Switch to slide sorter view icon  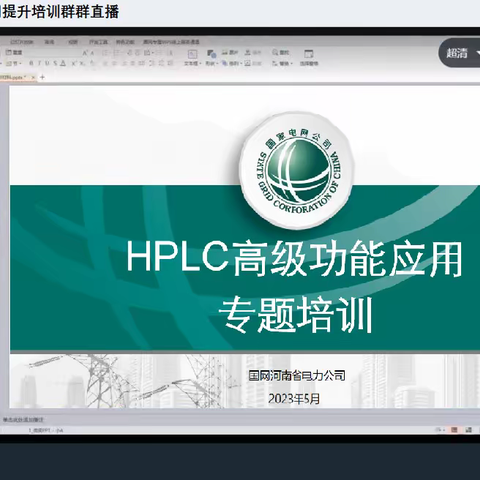coord(468,430)
